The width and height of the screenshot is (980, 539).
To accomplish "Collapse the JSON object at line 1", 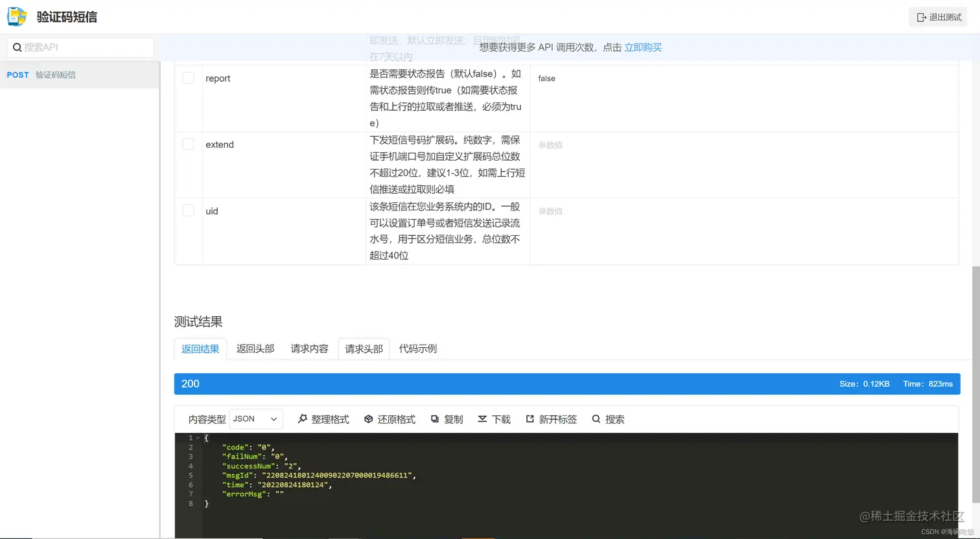I will coord(198,438).
